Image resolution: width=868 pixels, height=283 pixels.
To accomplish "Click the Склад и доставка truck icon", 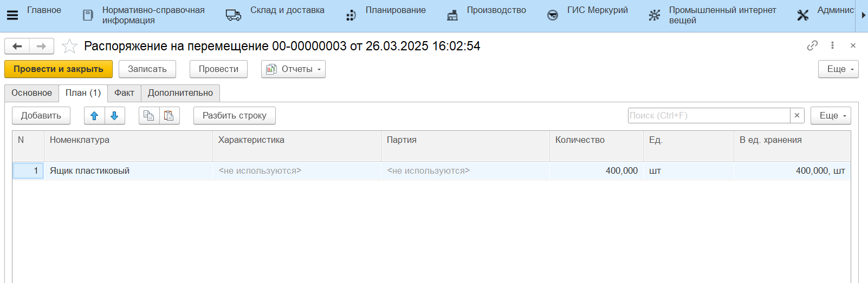I will click(234, 15).
